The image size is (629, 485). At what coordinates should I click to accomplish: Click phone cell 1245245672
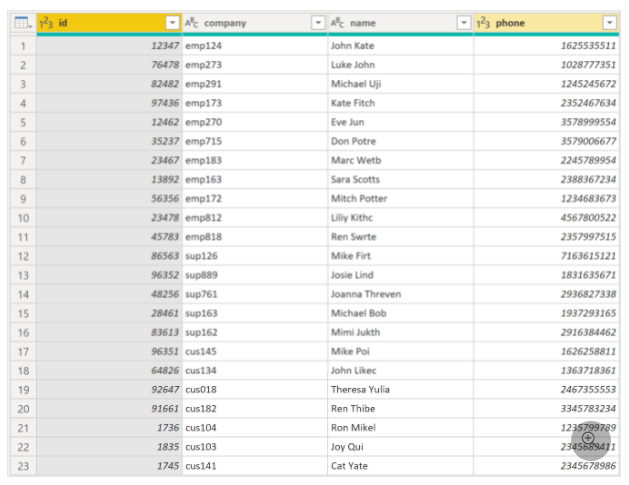[x=546, y=84]
